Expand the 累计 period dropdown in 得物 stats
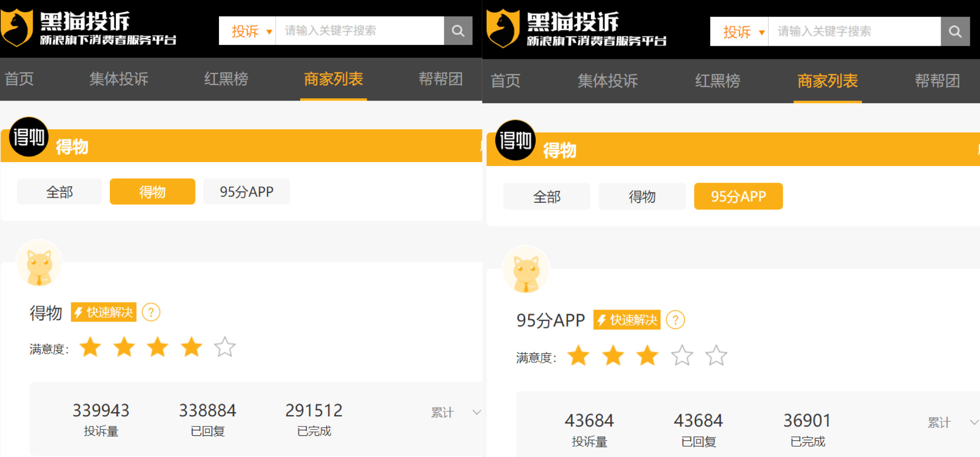The width and height of the screenshot is (980, 457). pyautogui.click(x=456, y=412)
